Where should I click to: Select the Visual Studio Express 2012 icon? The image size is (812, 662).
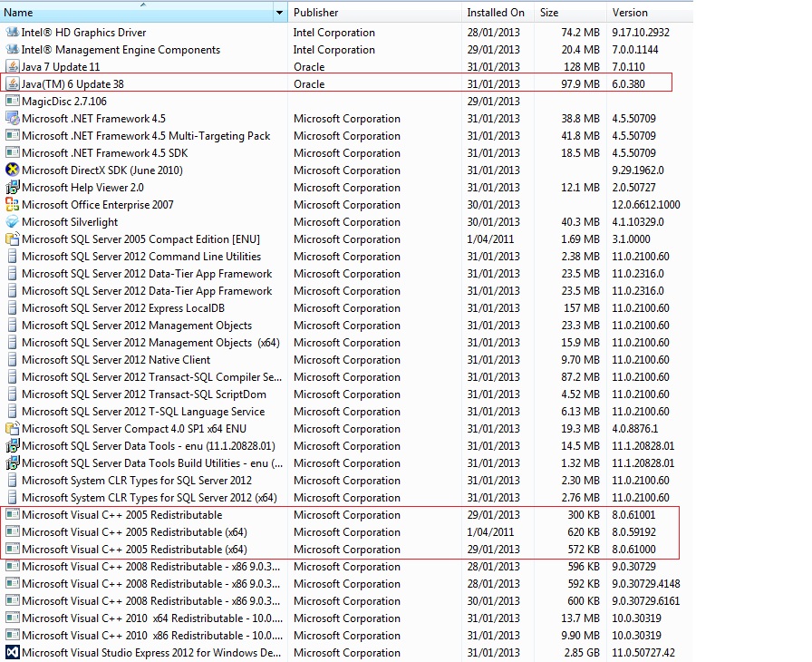pos(13,653)
